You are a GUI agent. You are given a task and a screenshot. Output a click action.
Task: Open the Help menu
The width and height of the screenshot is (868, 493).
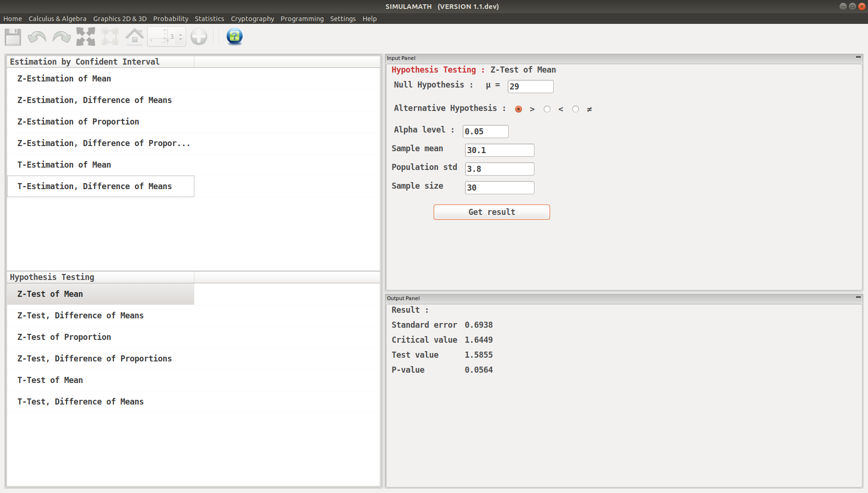(x=370, y=19)
